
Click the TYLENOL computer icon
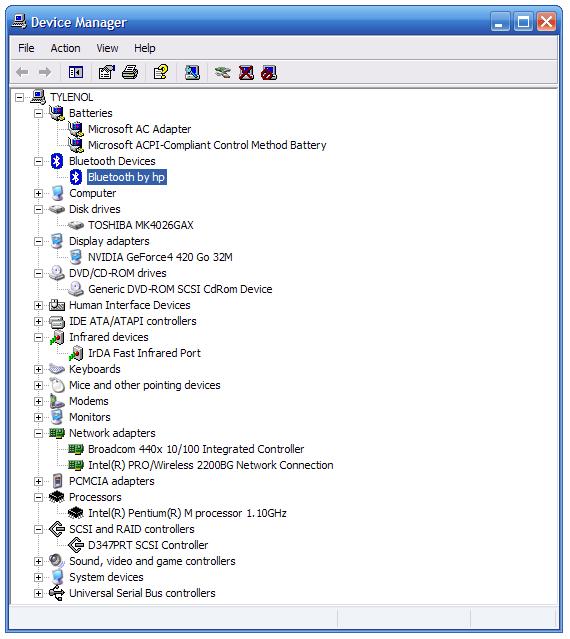pos(38,97)
